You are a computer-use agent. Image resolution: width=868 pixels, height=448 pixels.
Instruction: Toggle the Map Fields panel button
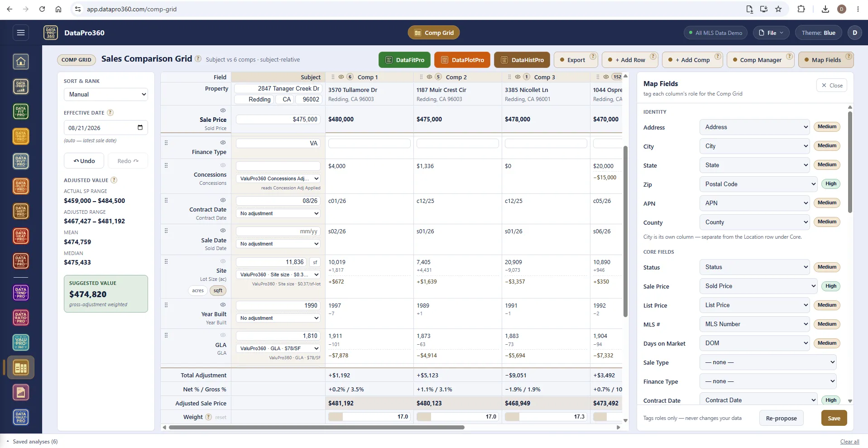(x=826, y=60)
